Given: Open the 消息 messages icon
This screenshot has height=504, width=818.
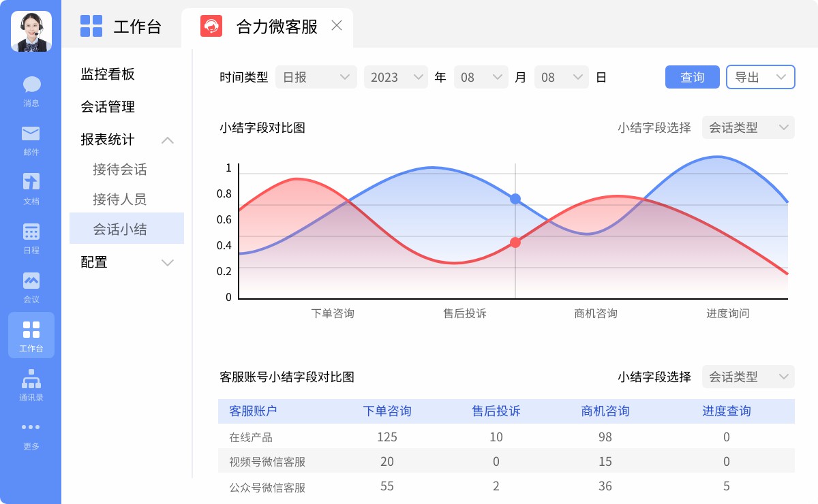Looking at the screenshot, I should point(31,85).
